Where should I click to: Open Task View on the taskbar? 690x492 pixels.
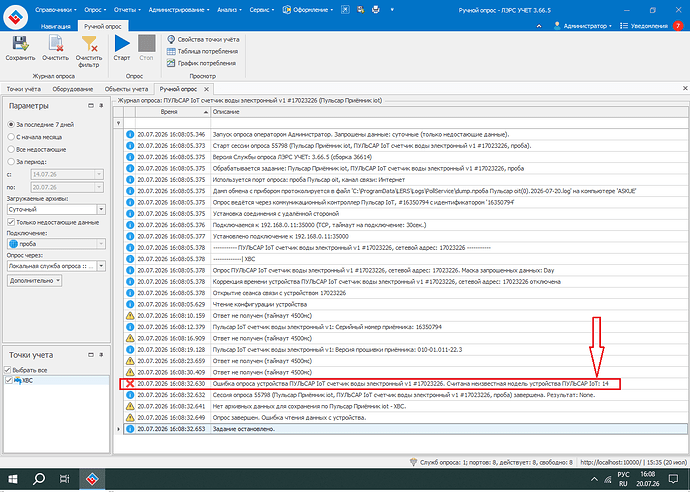pos(65,479)
